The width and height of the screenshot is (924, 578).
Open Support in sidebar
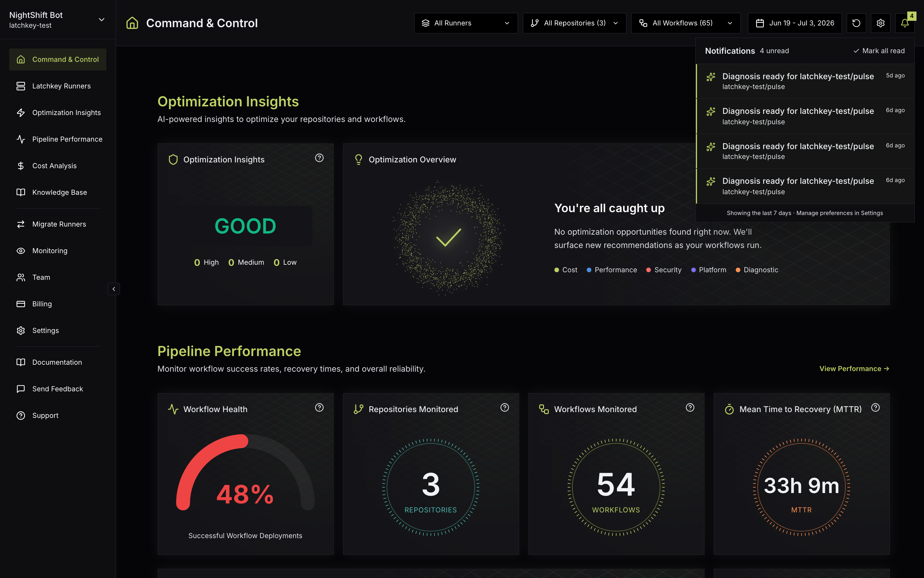point(58,415)
